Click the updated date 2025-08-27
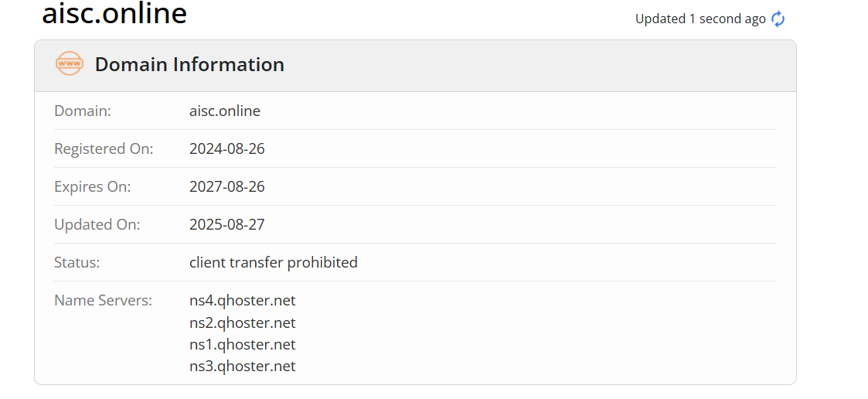 click(x=227, y=224)
